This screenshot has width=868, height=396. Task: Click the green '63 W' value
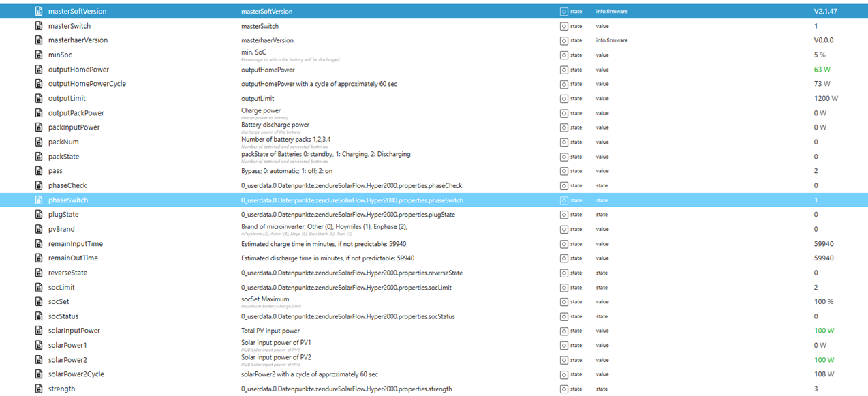822,70
